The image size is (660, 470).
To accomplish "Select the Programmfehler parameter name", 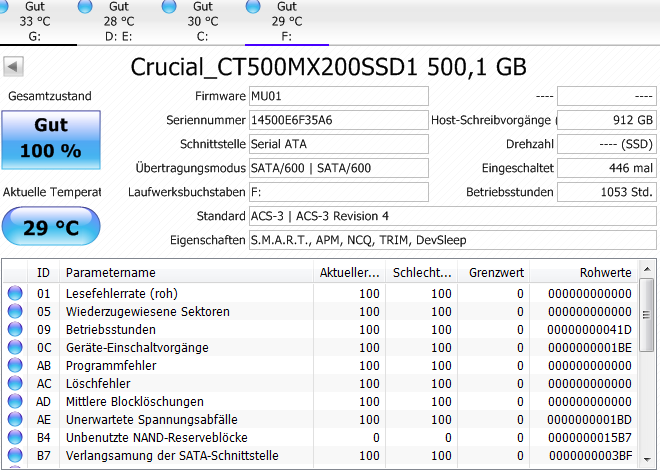I will [111, 366].
